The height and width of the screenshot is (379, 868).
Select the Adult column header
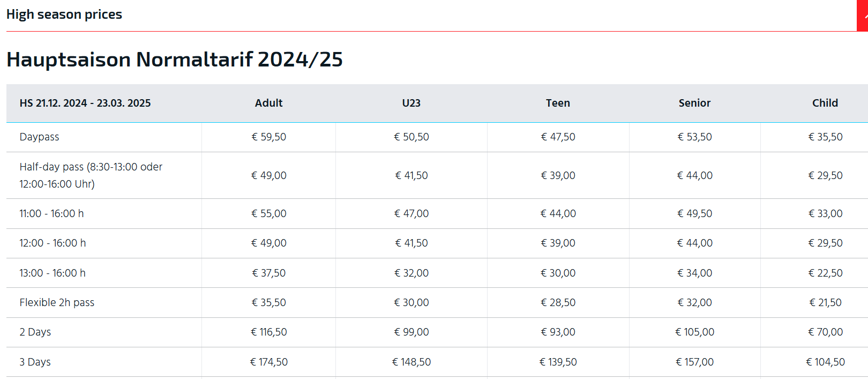coord(268,103)
